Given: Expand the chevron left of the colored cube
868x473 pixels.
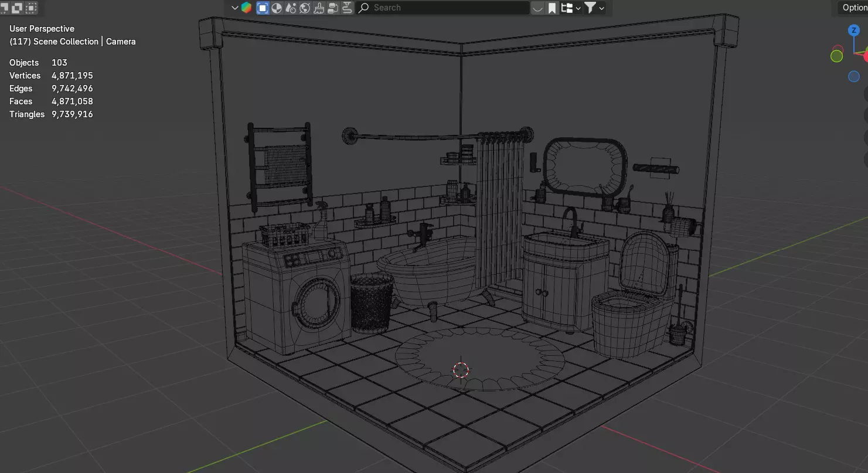Looking at the screenshot, I should [235, 8].
